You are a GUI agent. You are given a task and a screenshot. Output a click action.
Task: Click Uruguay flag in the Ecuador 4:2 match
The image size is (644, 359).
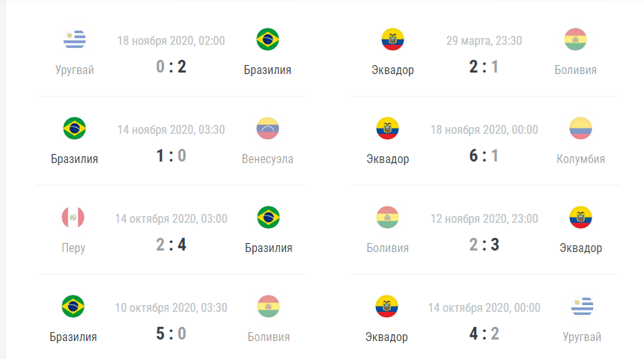(x=583, y=307)
